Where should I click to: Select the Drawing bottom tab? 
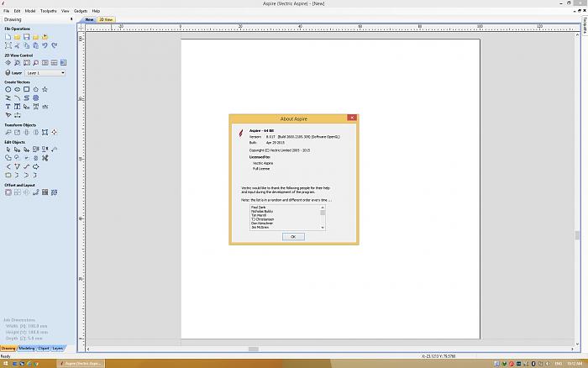pyautogui.click(x=8, y=348)
